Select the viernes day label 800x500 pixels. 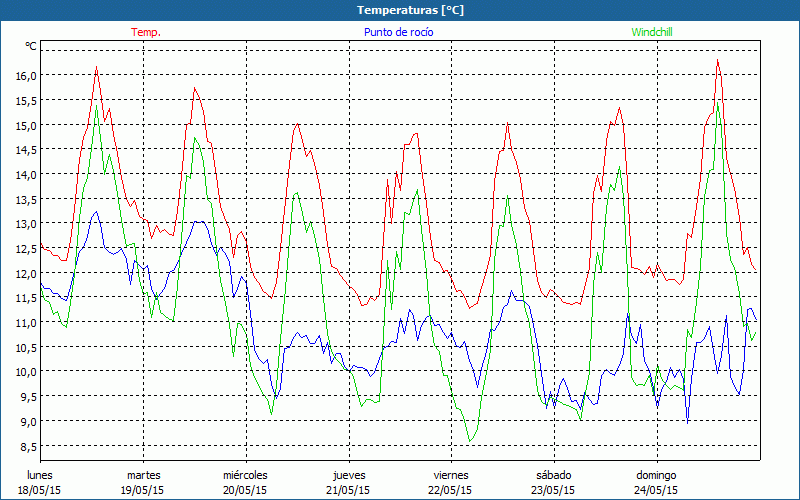451,475
